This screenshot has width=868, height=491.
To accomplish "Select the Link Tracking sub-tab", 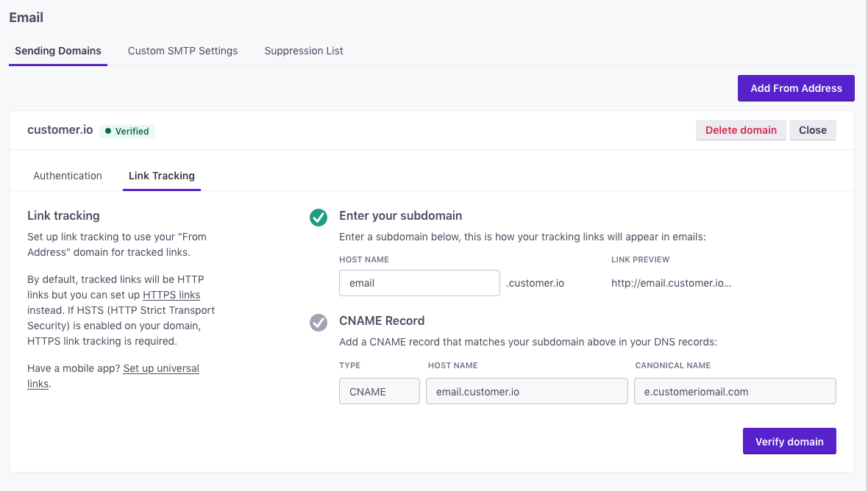I will coord(162,176).
